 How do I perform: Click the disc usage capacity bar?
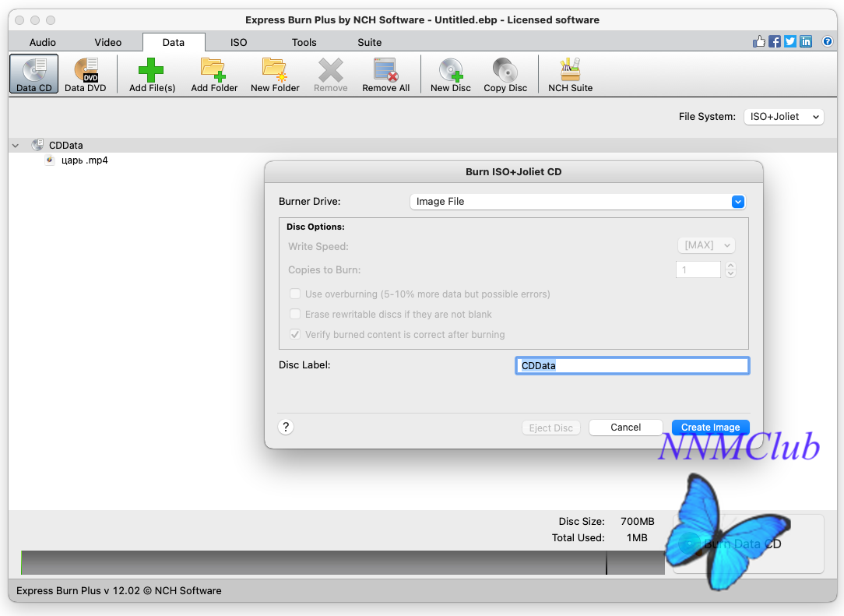click(343, 562)
